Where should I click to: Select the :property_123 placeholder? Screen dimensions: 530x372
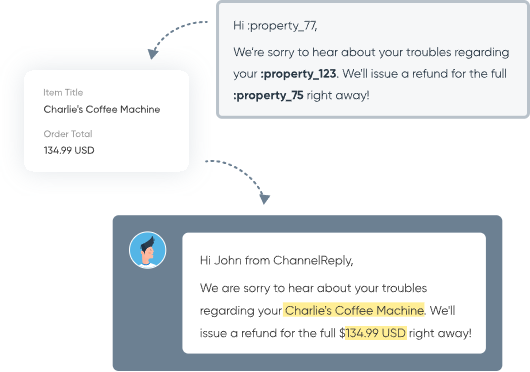[x=298, y=74]
